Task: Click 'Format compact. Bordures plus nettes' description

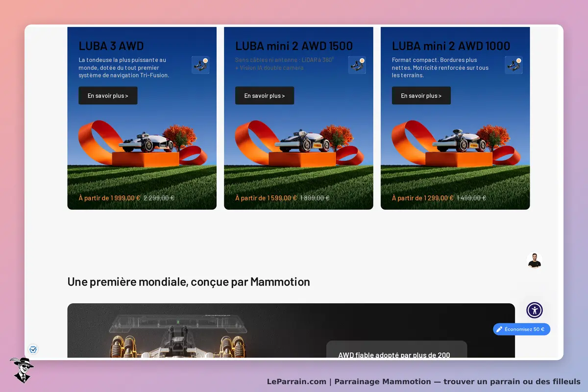Action: pyautogui.click(x=441, y=68)
